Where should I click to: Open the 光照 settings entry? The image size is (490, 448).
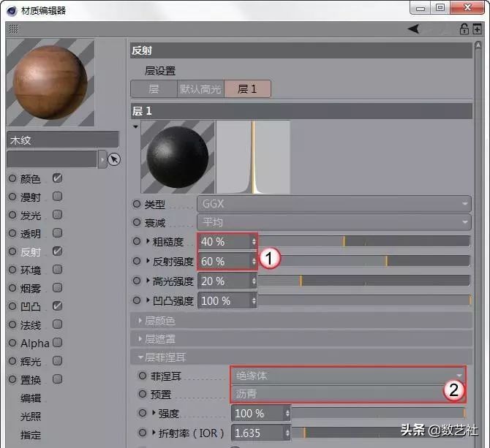point(31,417)
